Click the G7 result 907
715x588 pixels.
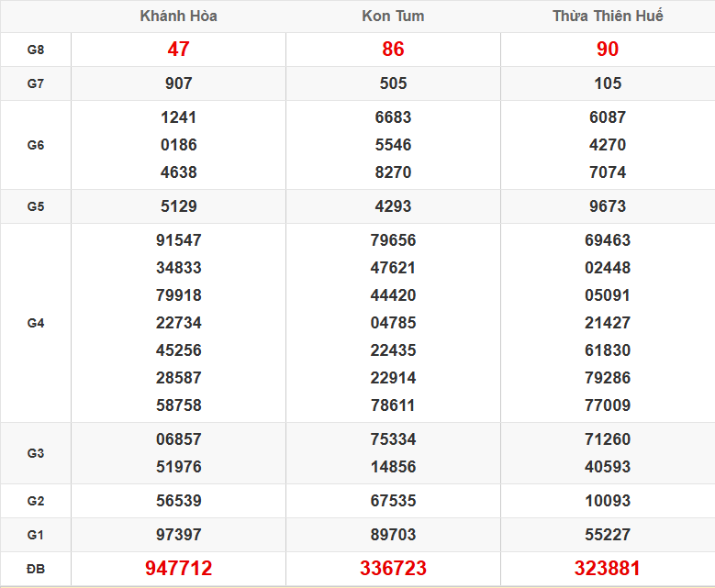point(178,83)
